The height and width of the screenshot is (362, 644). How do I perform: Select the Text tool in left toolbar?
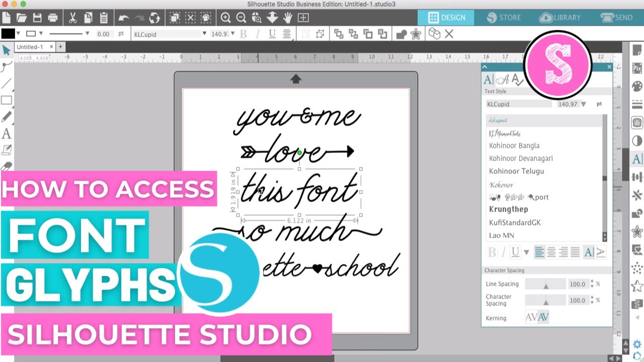click(7, 134)
